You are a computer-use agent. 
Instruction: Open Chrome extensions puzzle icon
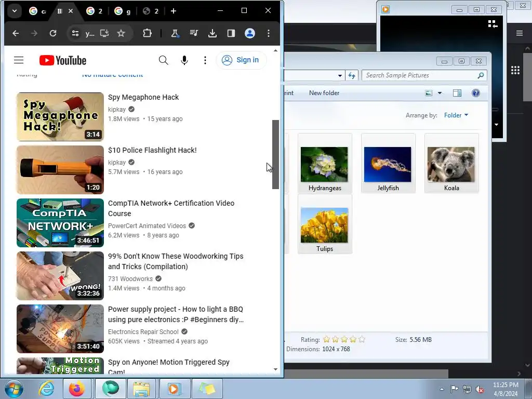[147, 33]
